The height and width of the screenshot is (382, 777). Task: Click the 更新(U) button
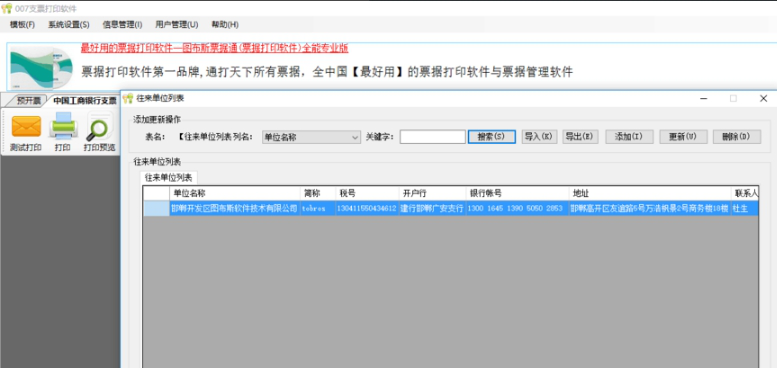(x=683, y=137)
